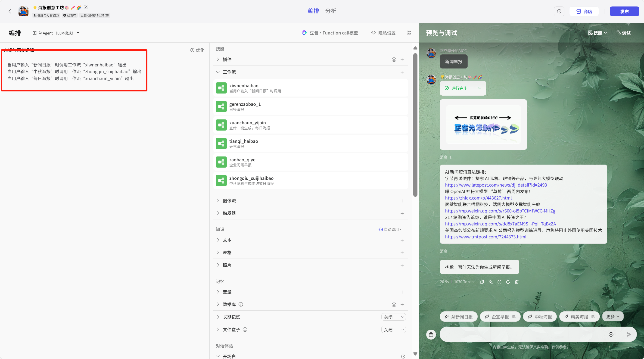
Task: Add a database with 数据库 plus icon
Action: [402, 305]
